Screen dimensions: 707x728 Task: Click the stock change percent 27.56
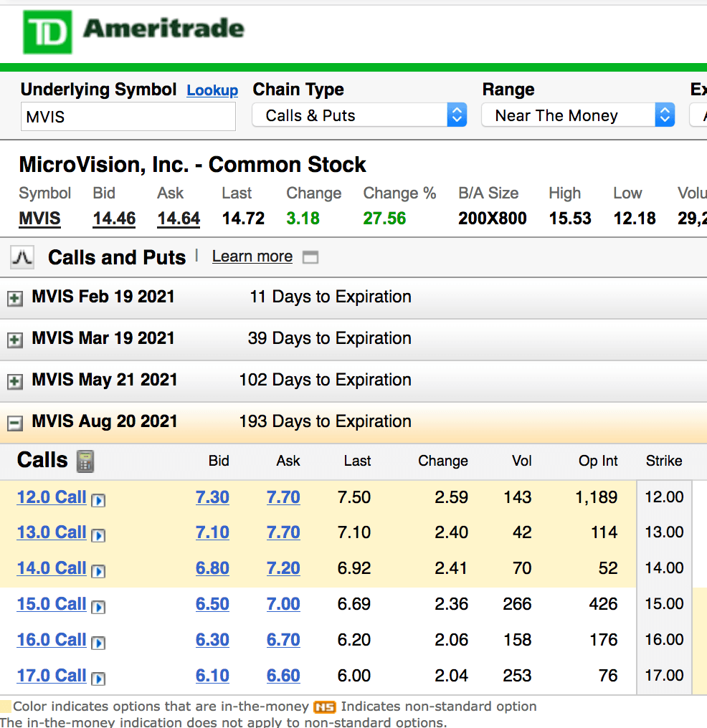coord(384,219)
